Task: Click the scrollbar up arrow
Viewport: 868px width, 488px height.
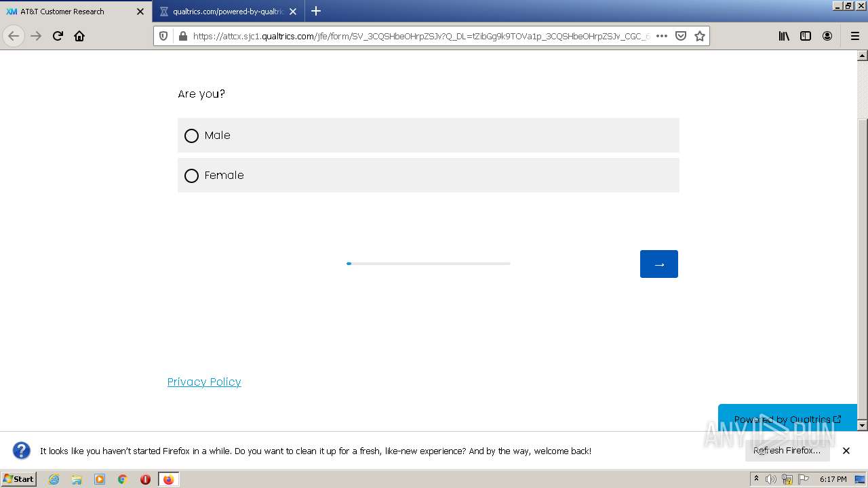Action: point(862,56)
